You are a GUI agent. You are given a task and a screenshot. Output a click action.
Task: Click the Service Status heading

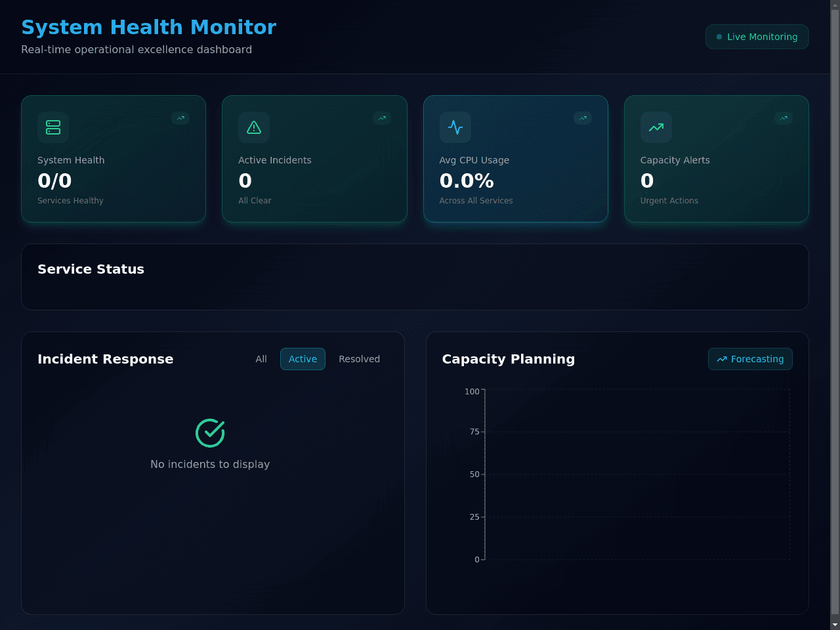point(91,269)
